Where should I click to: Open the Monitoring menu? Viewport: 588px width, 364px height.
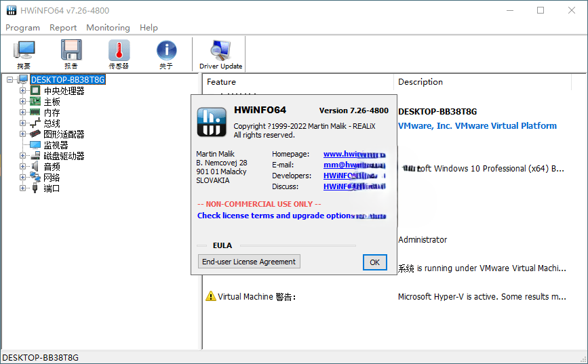pos(108,28)
